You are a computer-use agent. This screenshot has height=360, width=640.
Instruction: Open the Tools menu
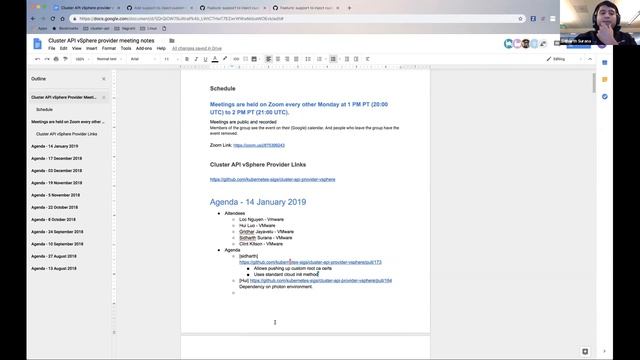(126, 49)
